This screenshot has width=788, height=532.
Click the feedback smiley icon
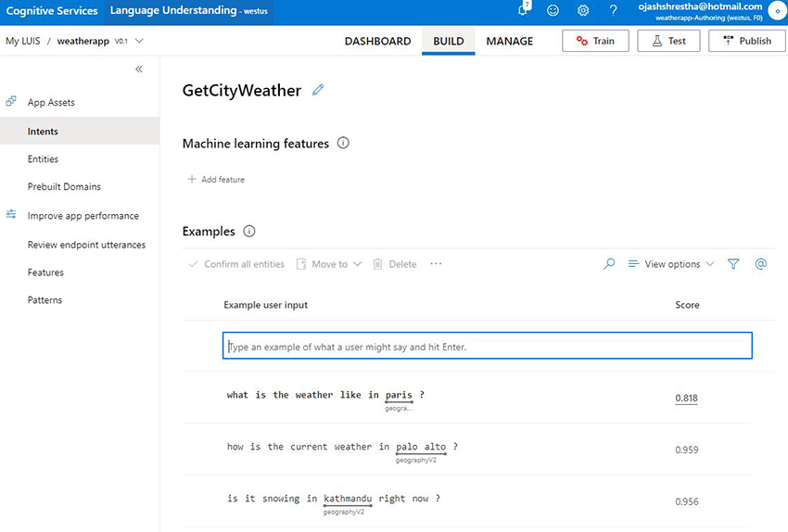pyautogui.click(x=553, y=10)
